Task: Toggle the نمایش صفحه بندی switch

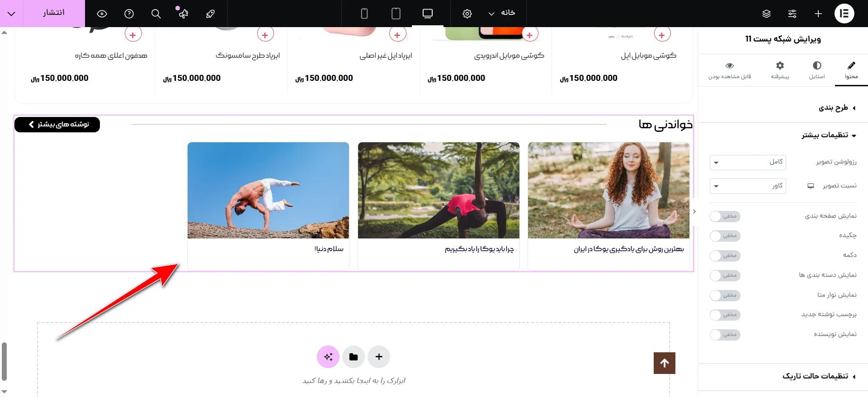Action: pos(725,216)
